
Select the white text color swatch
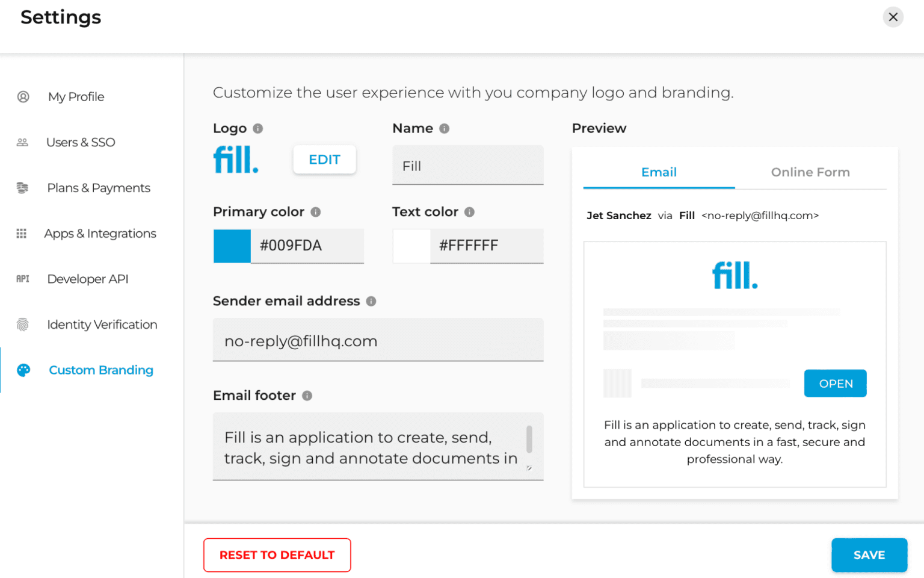coord(411,246)
